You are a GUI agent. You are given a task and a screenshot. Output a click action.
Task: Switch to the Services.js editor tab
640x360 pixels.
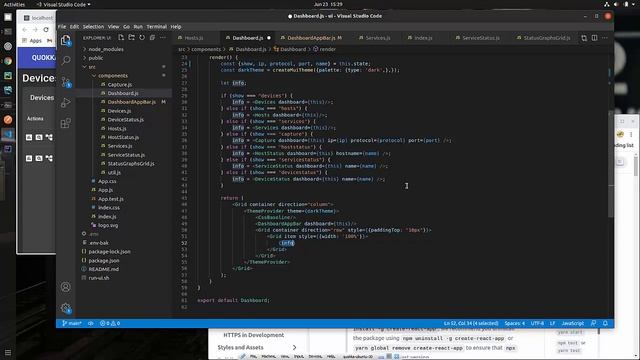pos(378,38)
